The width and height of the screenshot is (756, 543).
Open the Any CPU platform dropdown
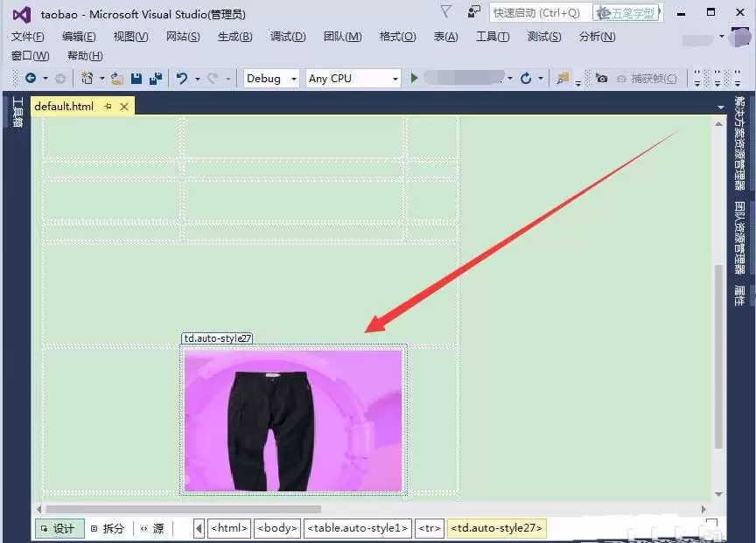[352, 79]
